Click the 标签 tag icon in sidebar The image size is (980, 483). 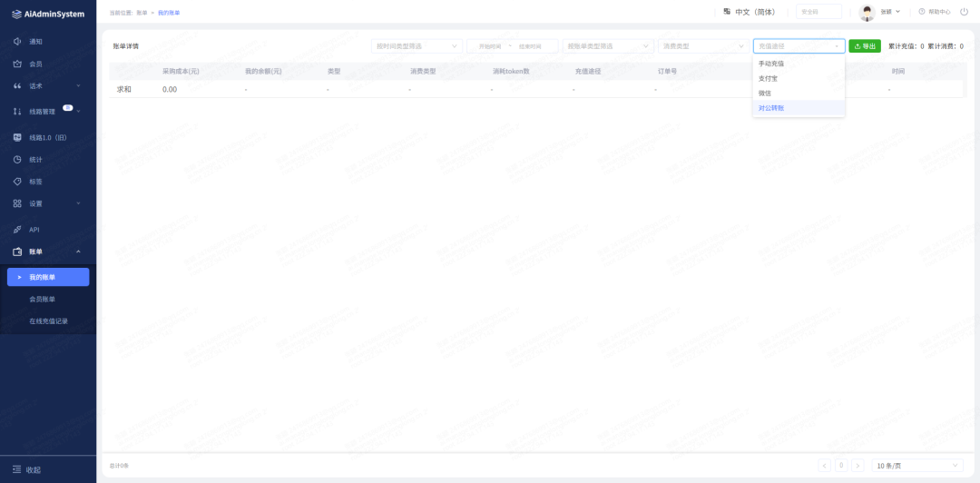[17, 182]
